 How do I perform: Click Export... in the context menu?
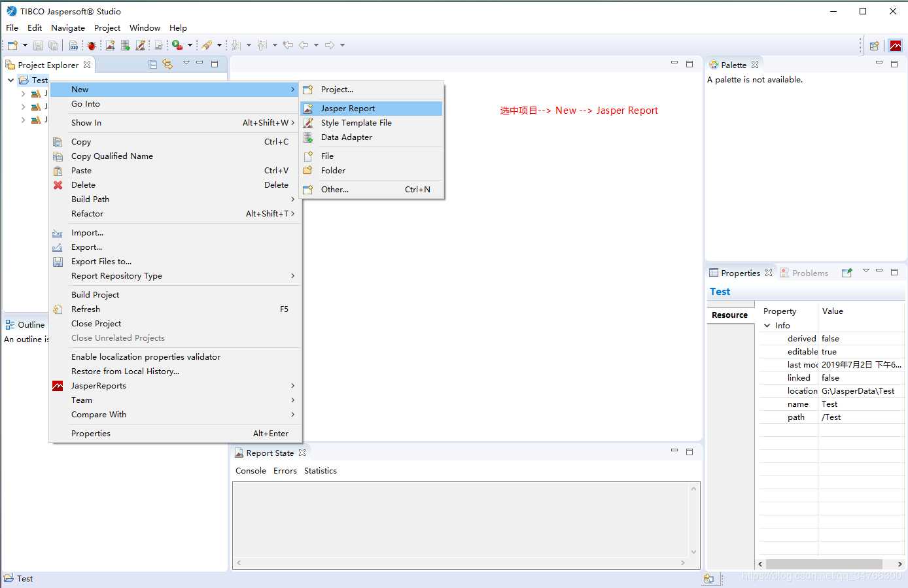tap(175, 247)
